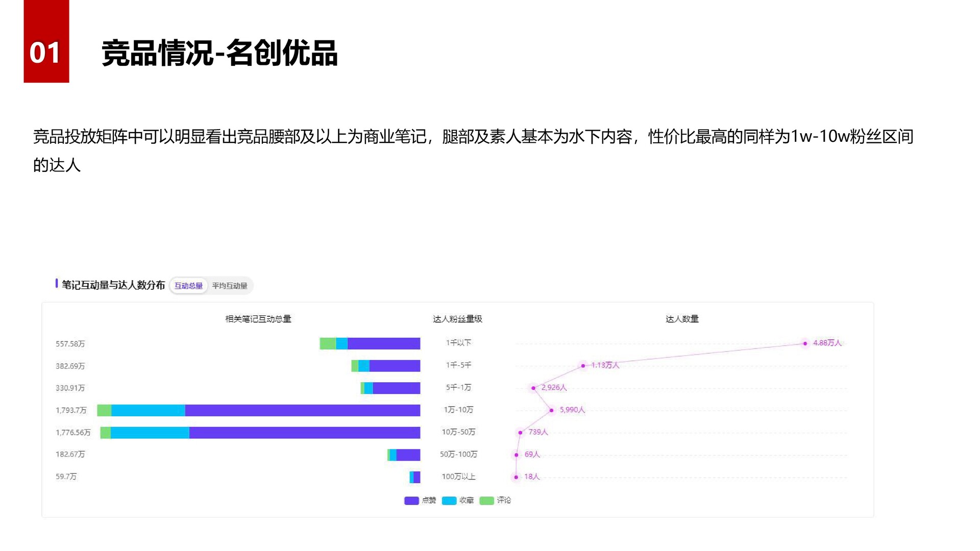Click the 330.91万 value label
This screenshot has width=980, height=551.
(x=70, y=388)
